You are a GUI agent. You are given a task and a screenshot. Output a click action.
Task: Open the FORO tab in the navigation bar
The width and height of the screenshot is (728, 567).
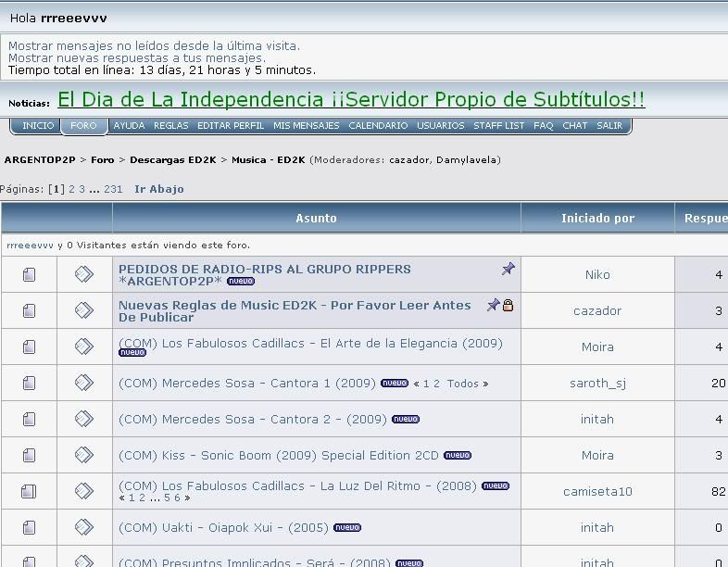tap(83, 126)
